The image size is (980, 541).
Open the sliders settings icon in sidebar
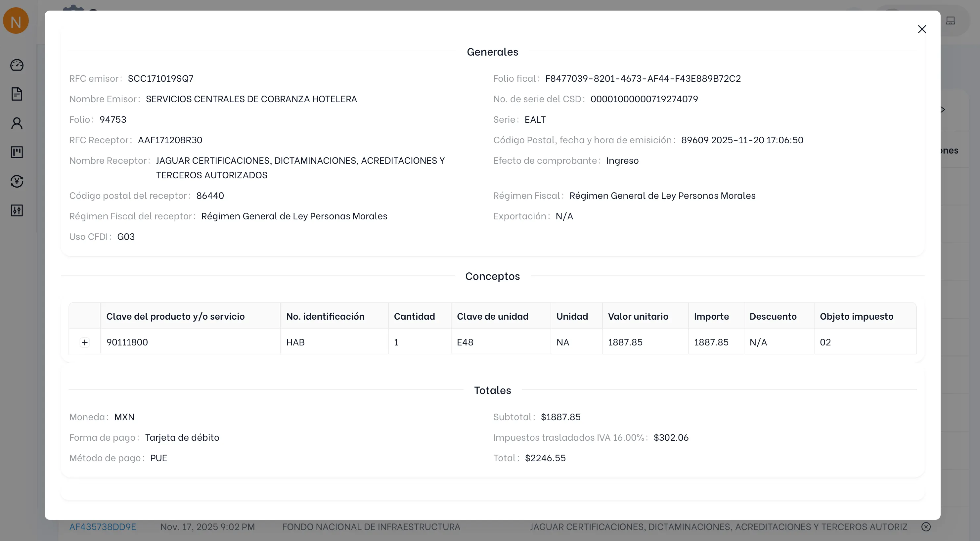click(x=17, y=210)
